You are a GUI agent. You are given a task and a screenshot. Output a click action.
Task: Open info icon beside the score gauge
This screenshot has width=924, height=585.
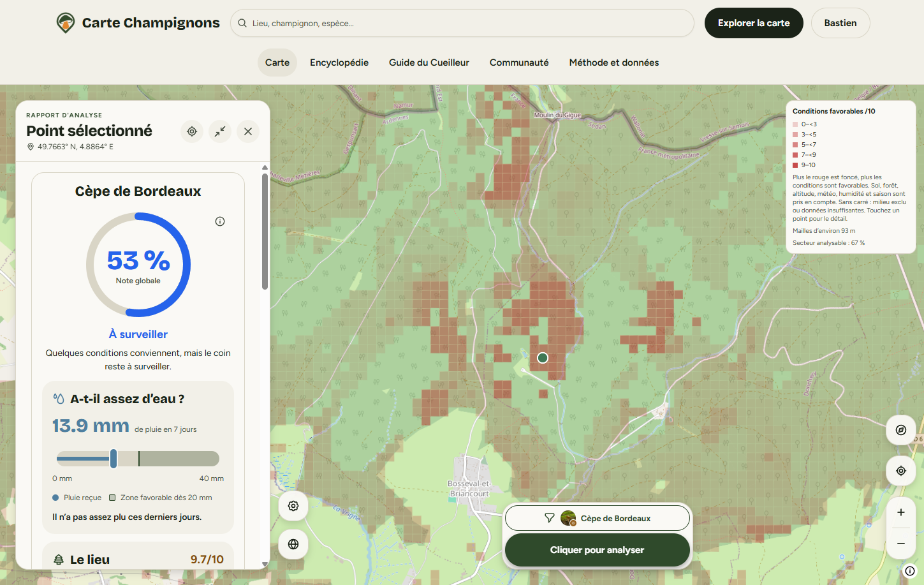tap(220, 221)
